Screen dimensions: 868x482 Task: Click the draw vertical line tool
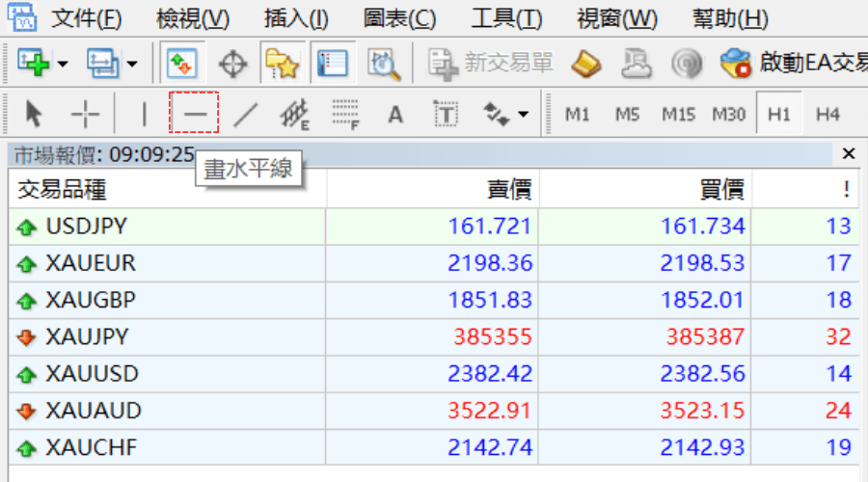[145, 115]
